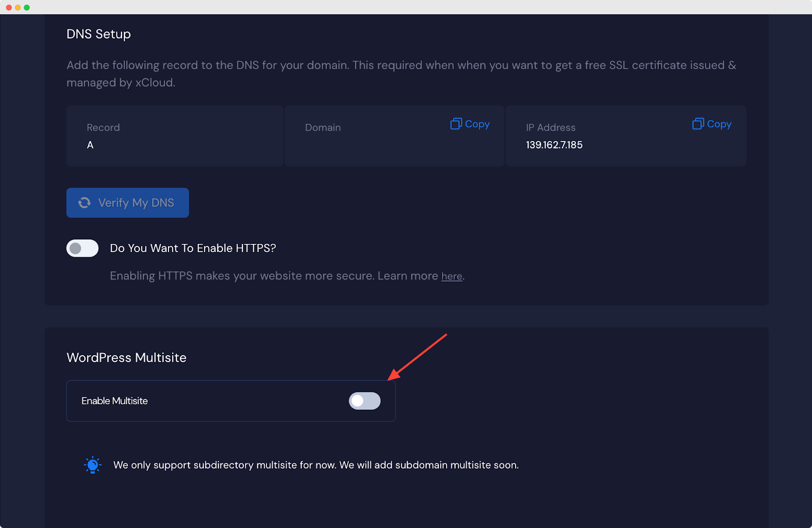Image resolution: width=812 pixels, height=528 pixels.
Task: Click the red close circle in the window corner
Action: 8,7
